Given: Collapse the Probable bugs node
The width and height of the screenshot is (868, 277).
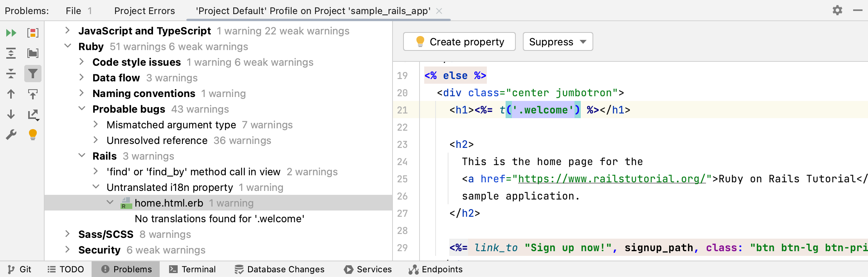Looking at the screenshot, I should pyautogui.click(x=82, y=109).
